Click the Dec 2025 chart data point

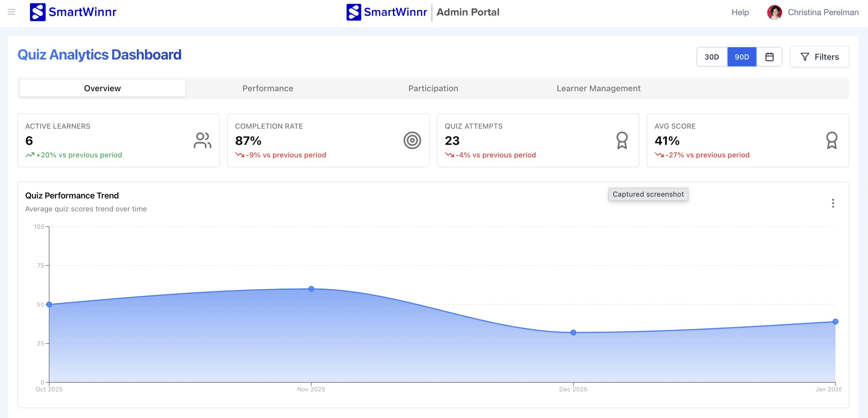[573, 333]
